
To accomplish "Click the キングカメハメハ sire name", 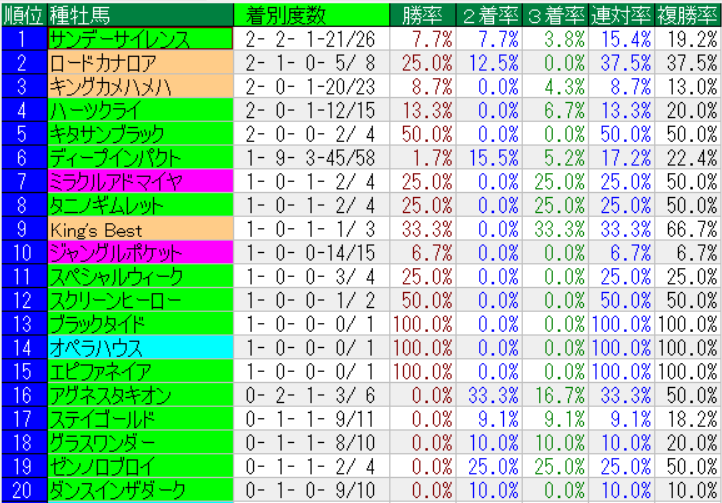I will 140,86.
